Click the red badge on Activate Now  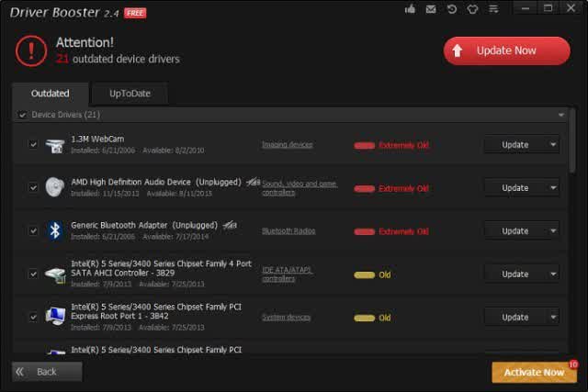[x=573, y=364]
